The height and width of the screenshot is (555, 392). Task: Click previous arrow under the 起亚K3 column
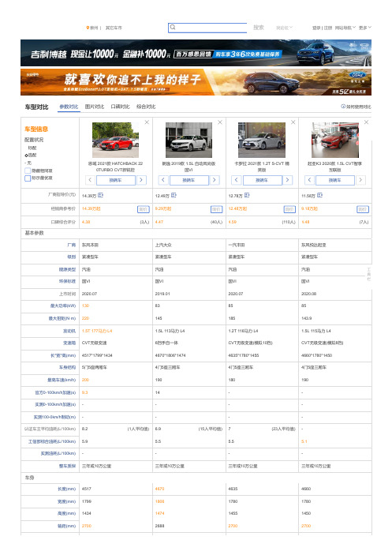pyautogui.click(x=309, y=180)
